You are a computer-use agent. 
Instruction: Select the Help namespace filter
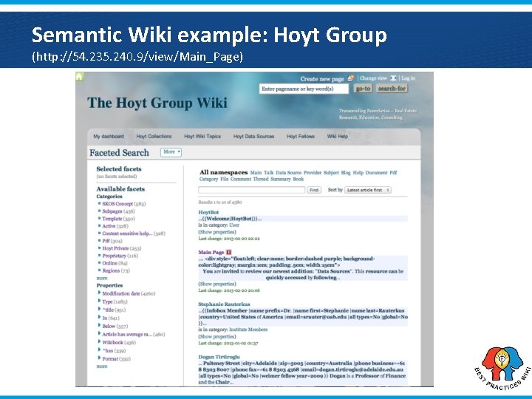[x=358, y=173]
